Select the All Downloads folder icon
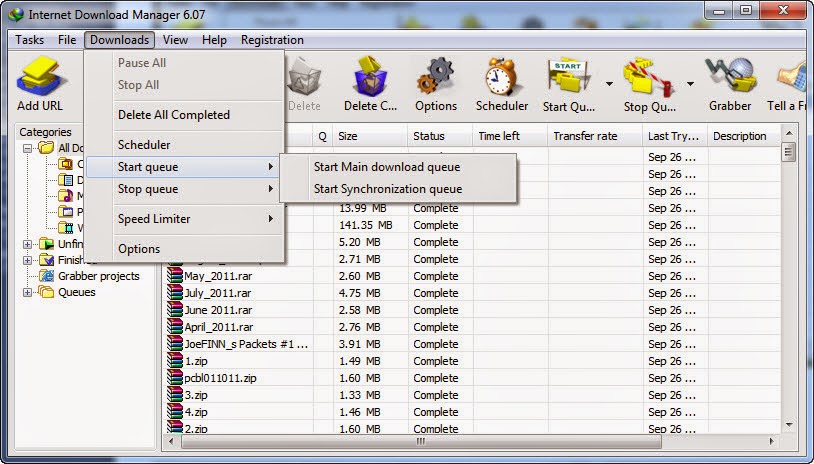This screenshot has height=464, width=814. [46, 148]
